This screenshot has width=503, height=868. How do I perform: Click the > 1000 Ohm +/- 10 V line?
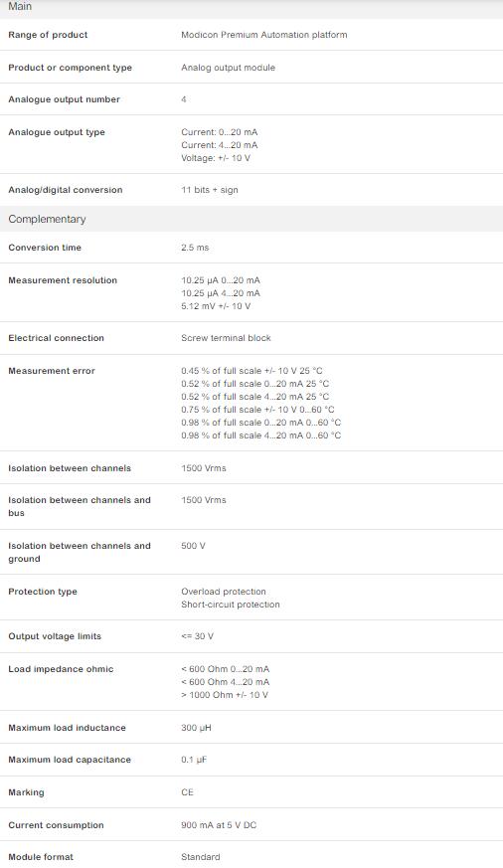225,695
